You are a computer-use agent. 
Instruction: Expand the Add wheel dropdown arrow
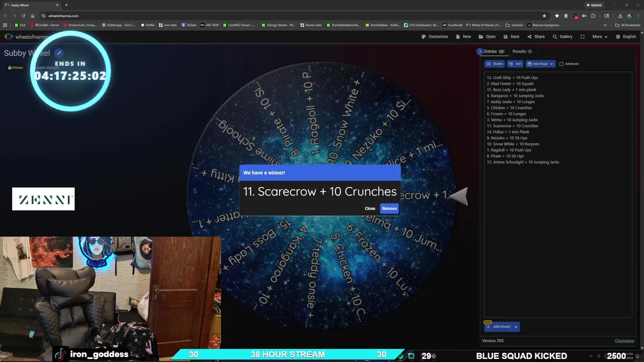(516, 327)
